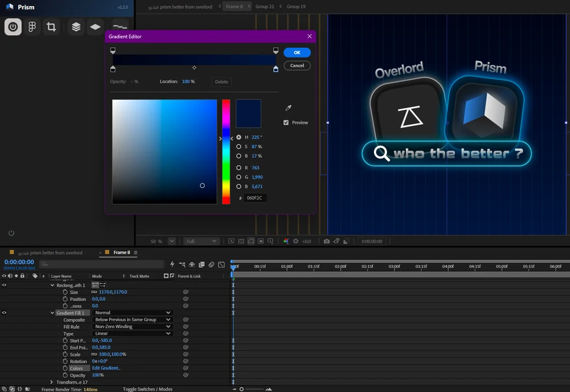This screenshot has height=392, width=570.
Task: Select the left color stop on gradient
Action: 113,69
